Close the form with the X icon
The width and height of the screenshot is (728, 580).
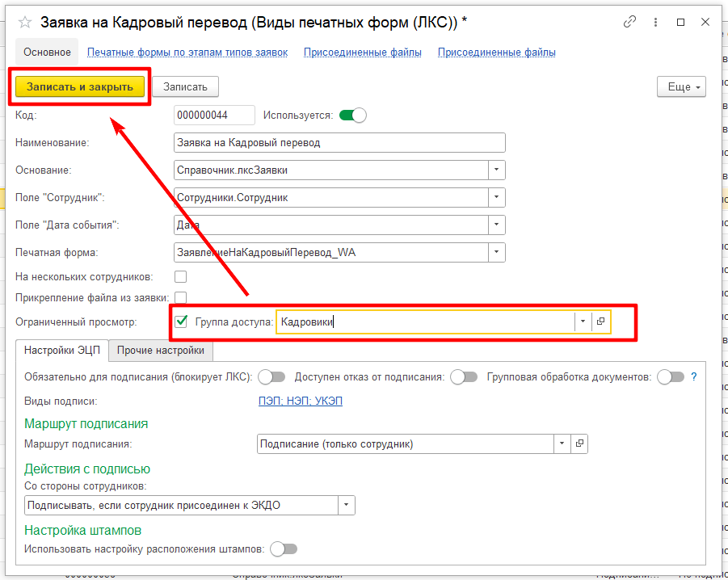click(x=705, y=23)
